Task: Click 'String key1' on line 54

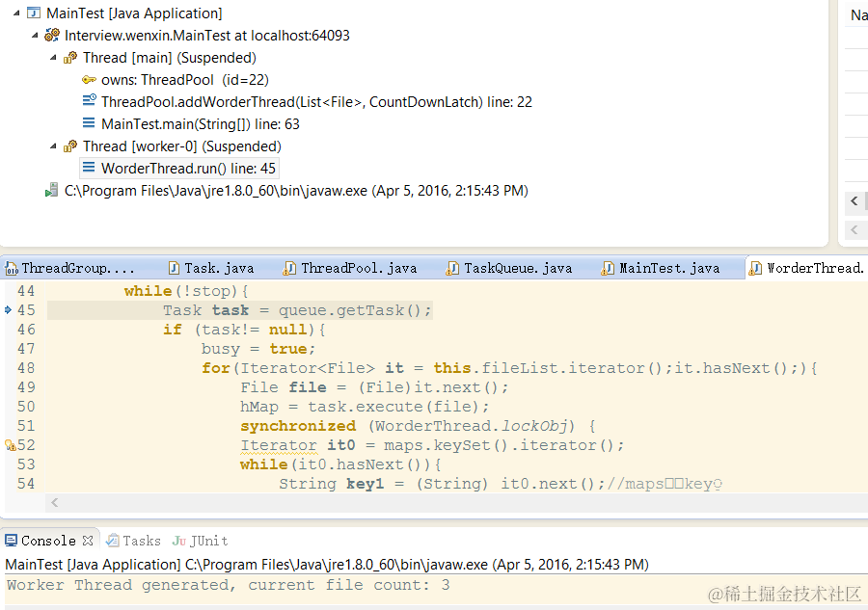Action: click(x=331, y=484)
